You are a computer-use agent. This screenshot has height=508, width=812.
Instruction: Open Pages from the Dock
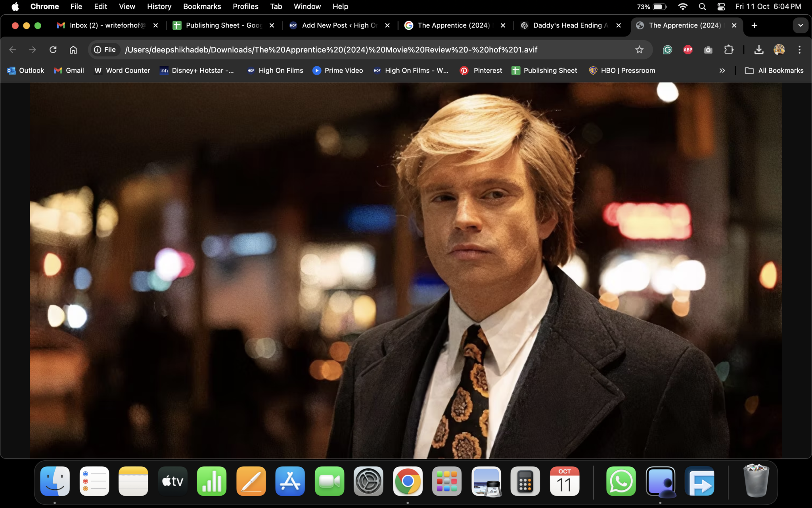pos(251,481)
